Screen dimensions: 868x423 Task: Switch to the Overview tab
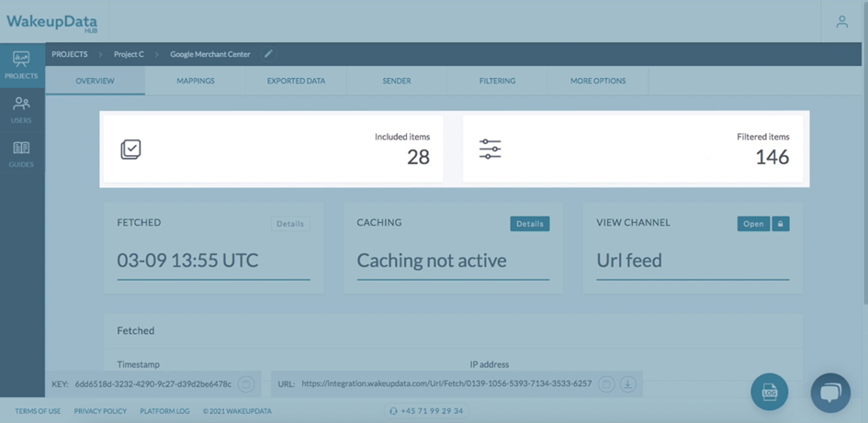[x=96, y=81]
